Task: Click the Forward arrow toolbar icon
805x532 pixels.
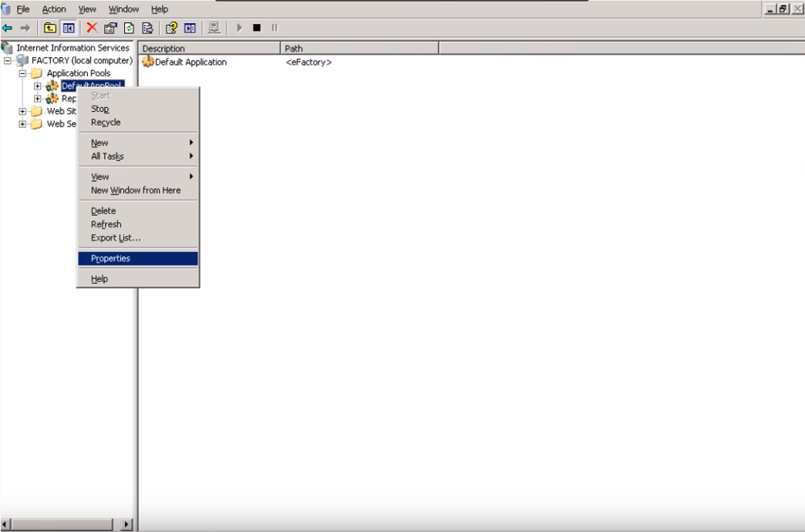Action: (25, 28)
